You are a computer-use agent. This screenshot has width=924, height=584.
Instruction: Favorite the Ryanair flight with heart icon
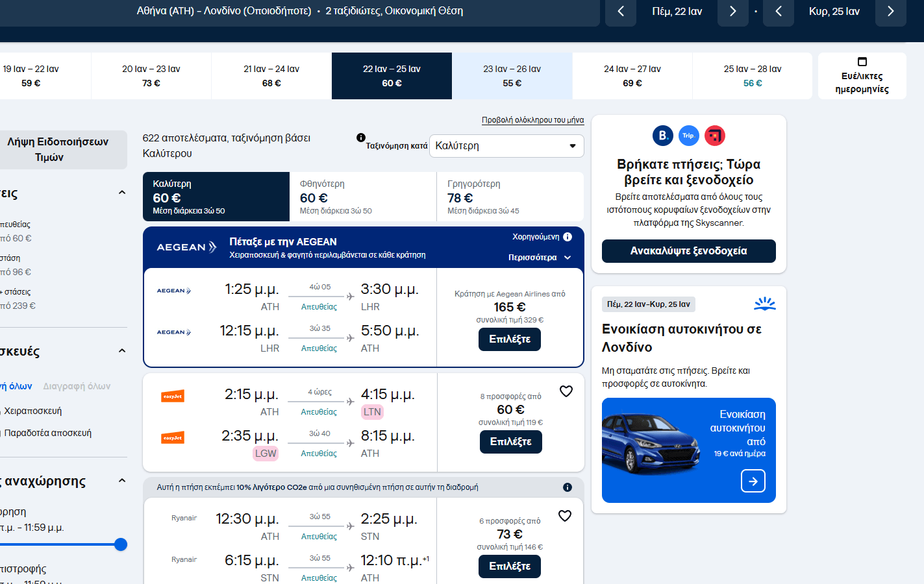tap(565, 516)
